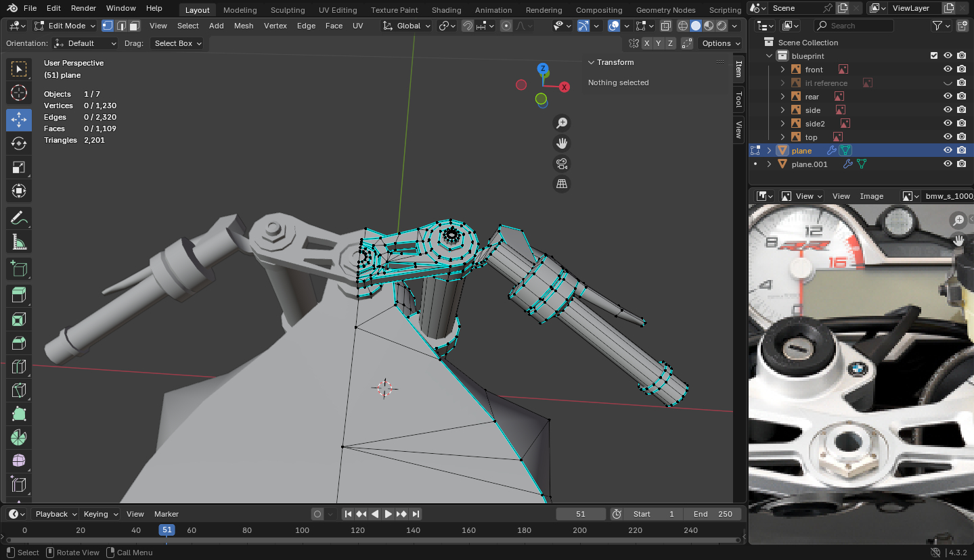This screenshot has height=560, width=974.
Task: Click the red X axis gizmo ball
Action: (564, 87)
